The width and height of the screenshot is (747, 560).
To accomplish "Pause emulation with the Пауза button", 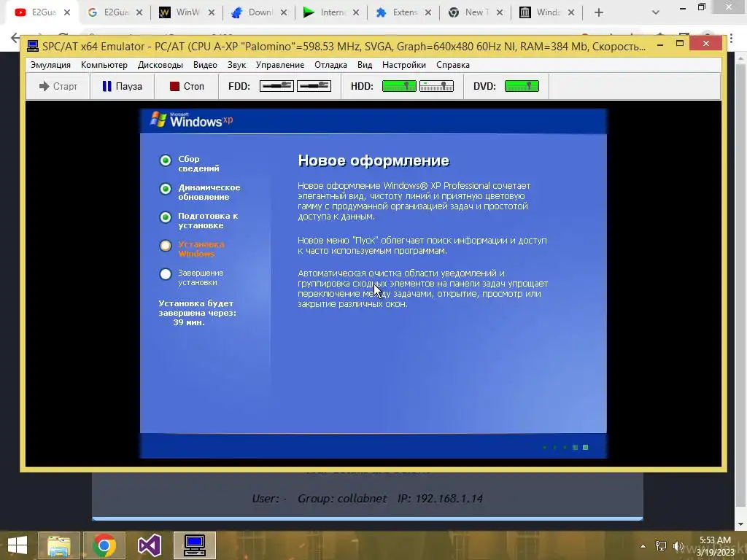I will click(122, 86).
